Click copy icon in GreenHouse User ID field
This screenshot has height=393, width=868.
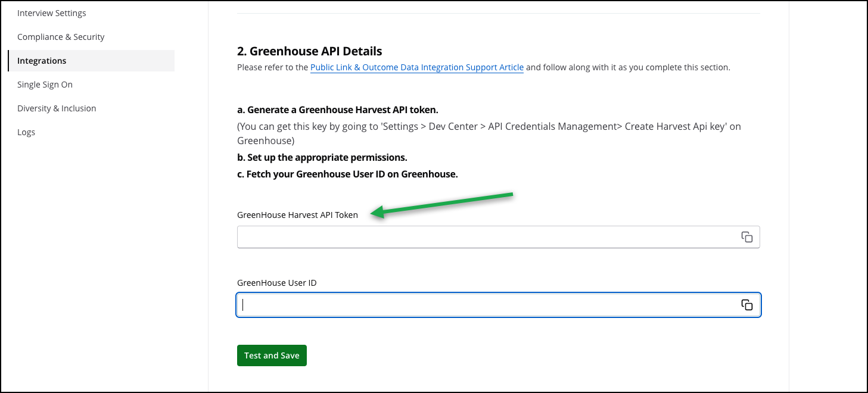pos(746,305)
